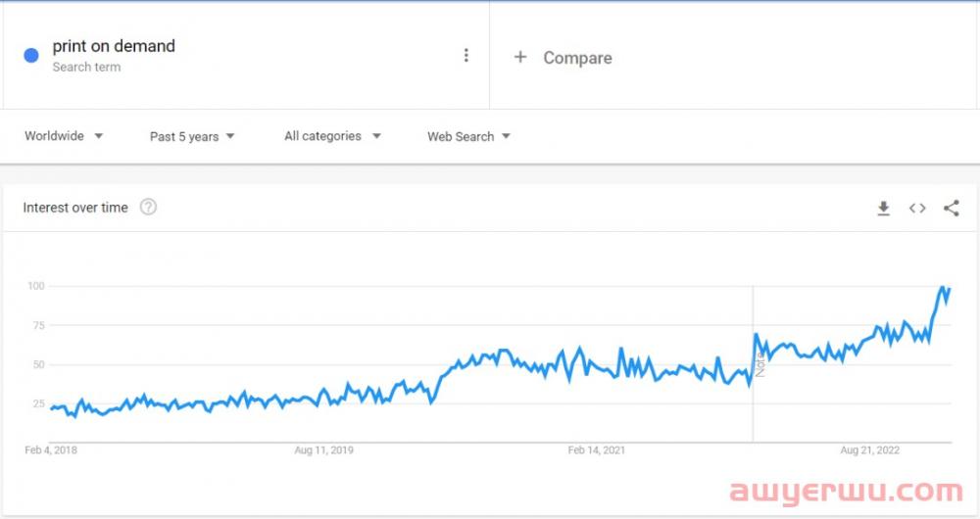Click the peak point at 100 on graph
Image resolution: width=980 pixels, height=519 pixels.
click(943, 287)
